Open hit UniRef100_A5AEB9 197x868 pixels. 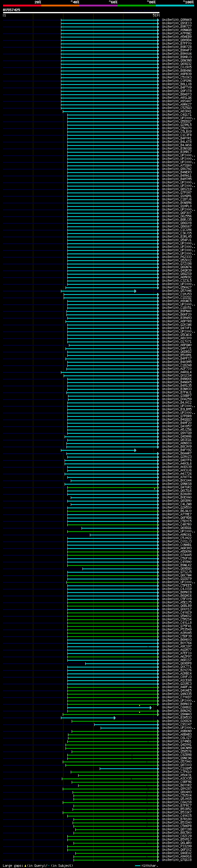coord(176,37)
